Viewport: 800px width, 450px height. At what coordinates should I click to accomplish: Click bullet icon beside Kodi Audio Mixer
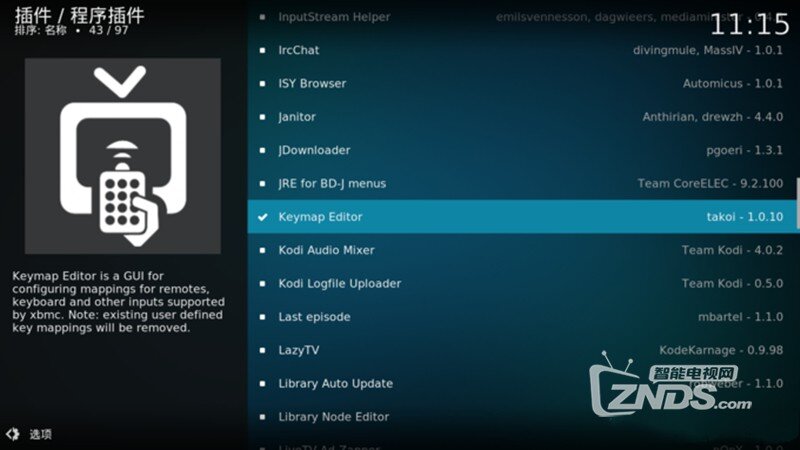point(262,251)
